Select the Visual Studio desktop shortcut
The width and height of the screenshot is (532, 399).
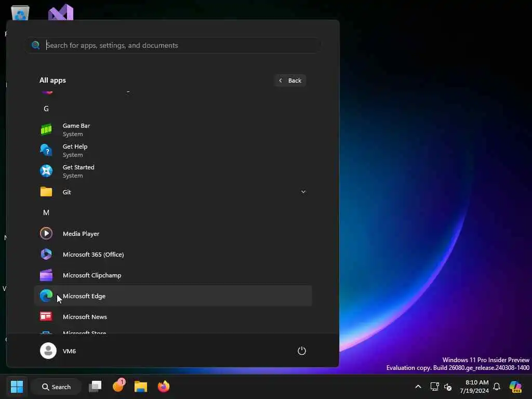click(61, 12)
